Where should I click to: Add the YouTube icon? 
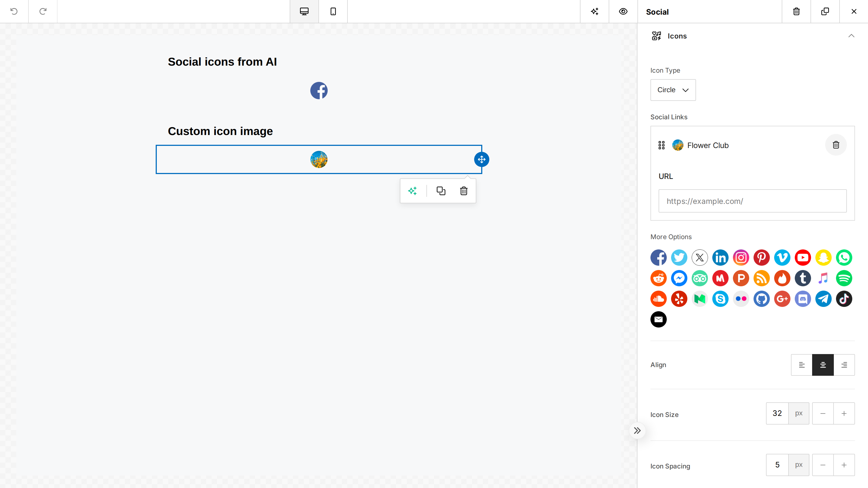(x=803, y=258)
